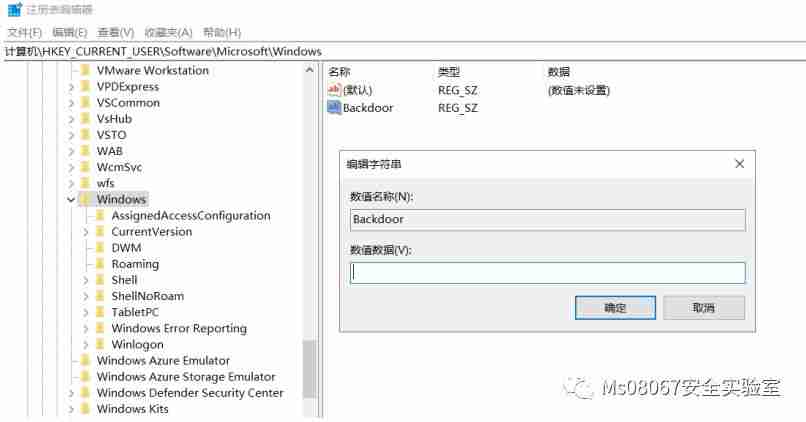Image resolution: width=806 pixels, height=422 pixels.
Task: Expand the CurrentVersion subkey
Action: 85,232
